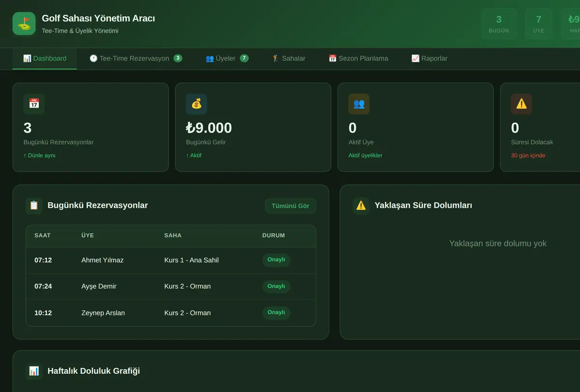Viewport: 580px width, 392px height.
Task: Select member name Ayşe Demir
Action: (99, 286)
